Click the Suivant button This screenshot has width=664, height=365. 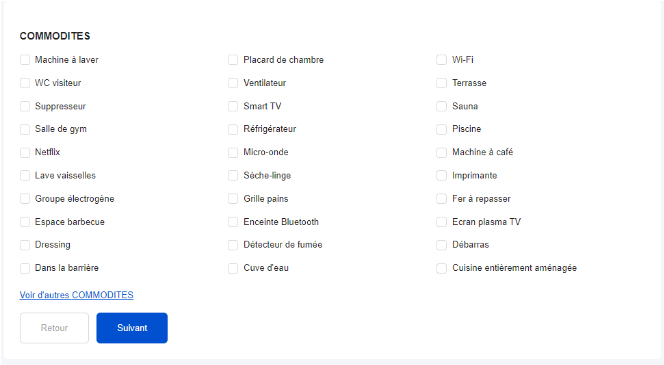[x=132, y=328]
